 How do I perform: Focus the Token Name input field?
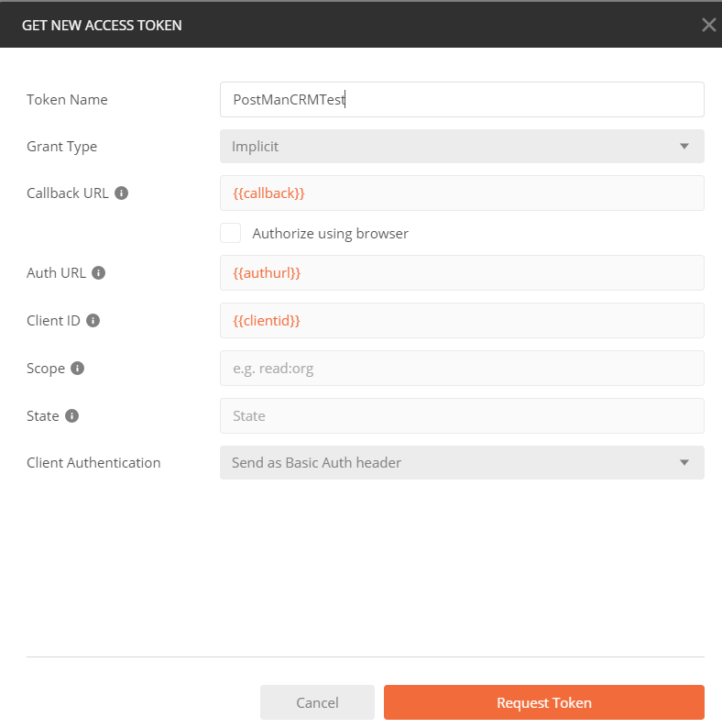pos(461,100)
